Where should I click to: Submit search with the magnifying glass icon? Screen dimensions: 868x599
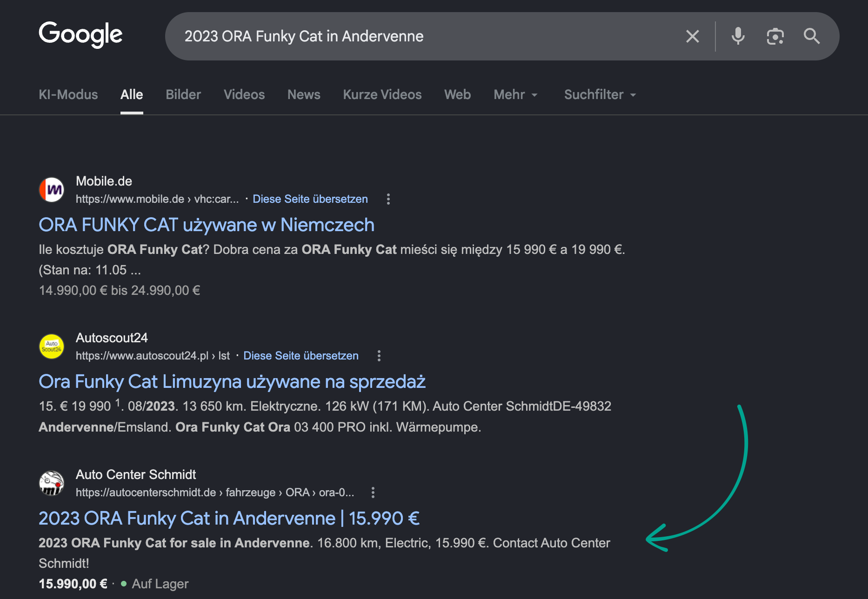(x=812, y=36)
